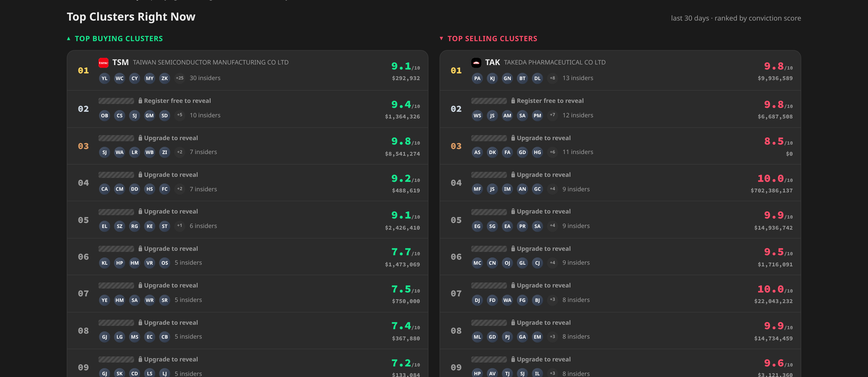Select the Taiwan Semiconductor Manufacturing company name

211,62
